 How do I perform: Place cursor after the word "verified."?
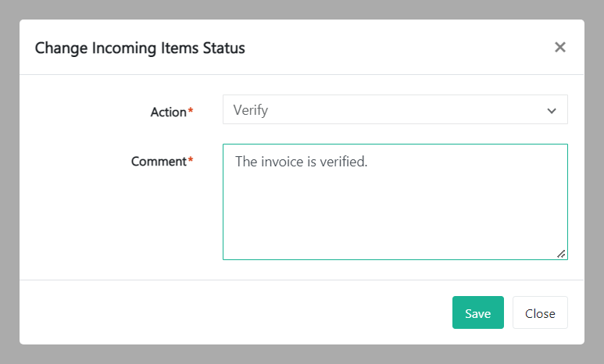369,162
